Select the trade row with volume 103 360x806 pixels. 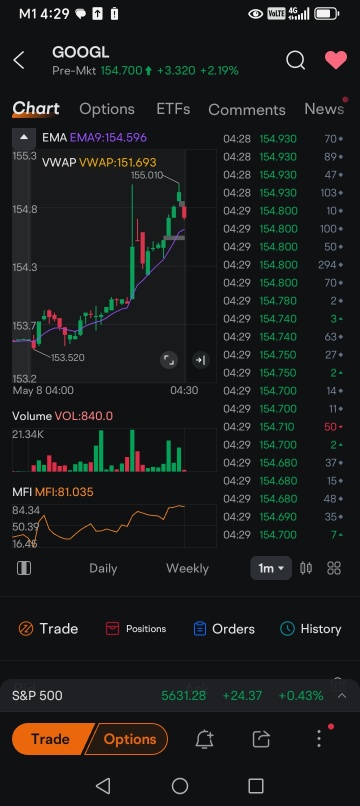click(283, 193)
